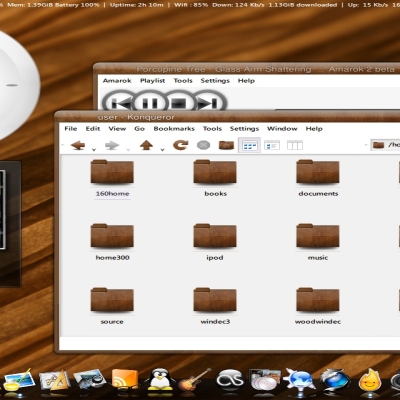Click the Stop loading icon in Konqueror

coord(203,145)
